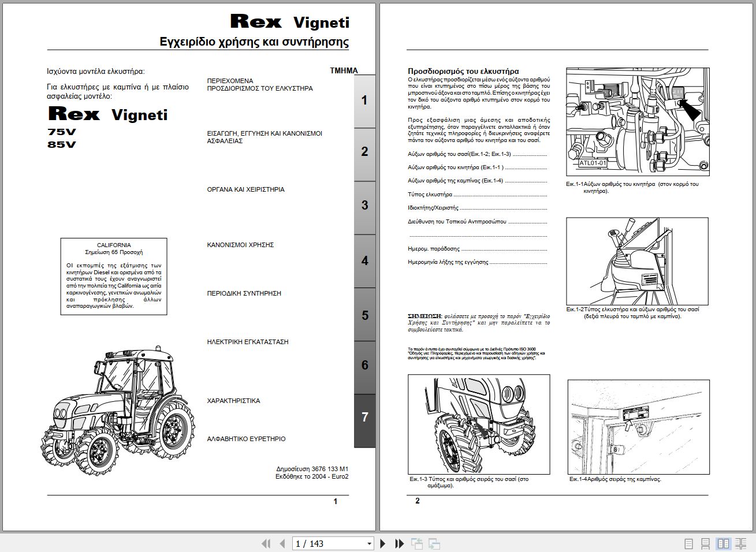
Task: Click the previous view icon
Action: pos(416,543)
